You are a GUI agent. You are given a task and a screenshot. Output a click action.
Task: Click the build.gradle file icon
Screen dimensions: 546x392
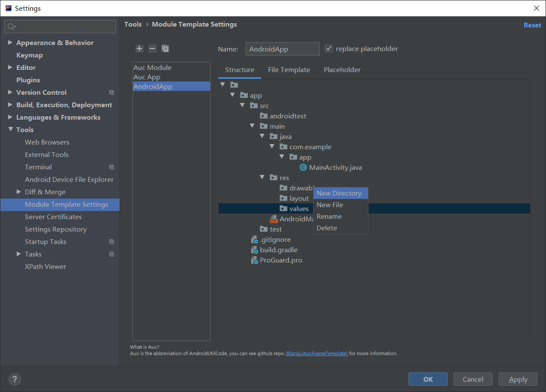pyautogui.click(x=254, y=250)
